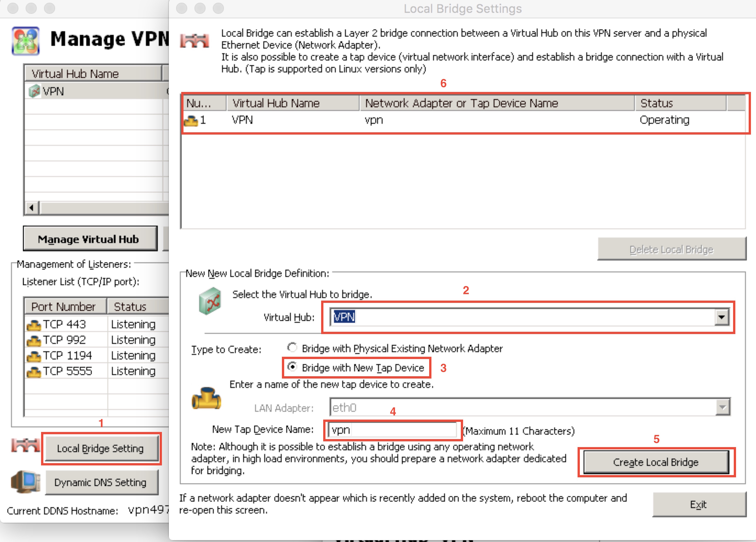Click the green Virtual Hub switch icon
Screen dimensions: 756x542
pos(210,301)
